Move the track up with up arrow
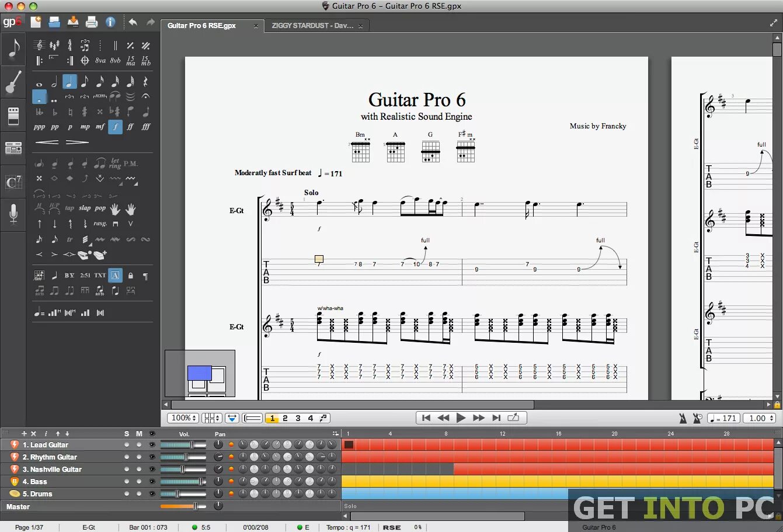Viewport: 783px width, 532px height. click(58, 433)
